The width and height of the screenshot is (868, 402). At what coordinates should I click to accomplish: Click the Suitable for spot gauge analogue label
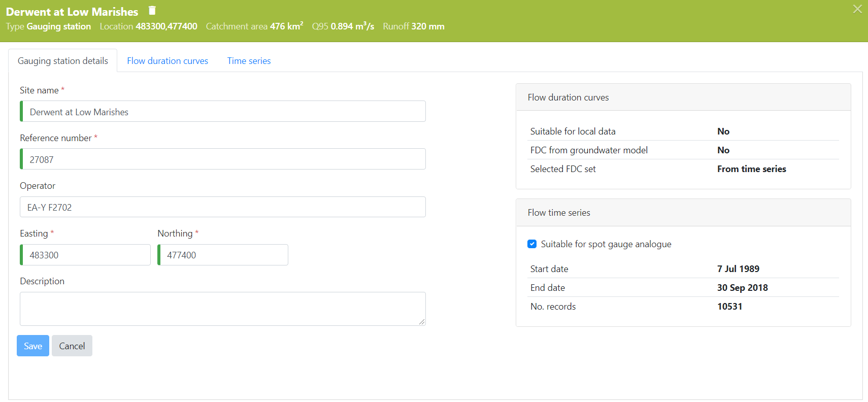[x=606, y=244]
